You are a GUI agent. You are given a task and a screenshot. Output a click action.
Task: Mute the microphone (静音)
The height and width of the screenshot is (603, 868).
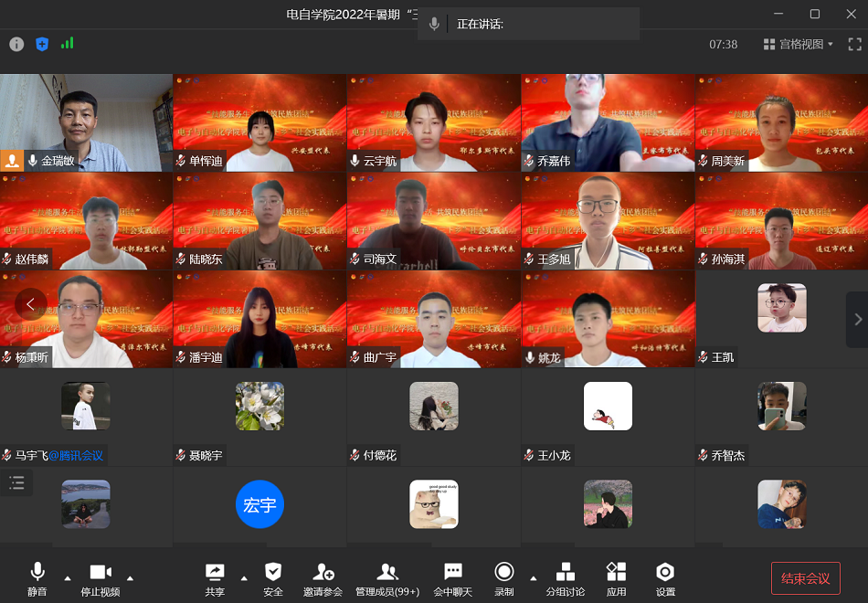click(37, 573)
